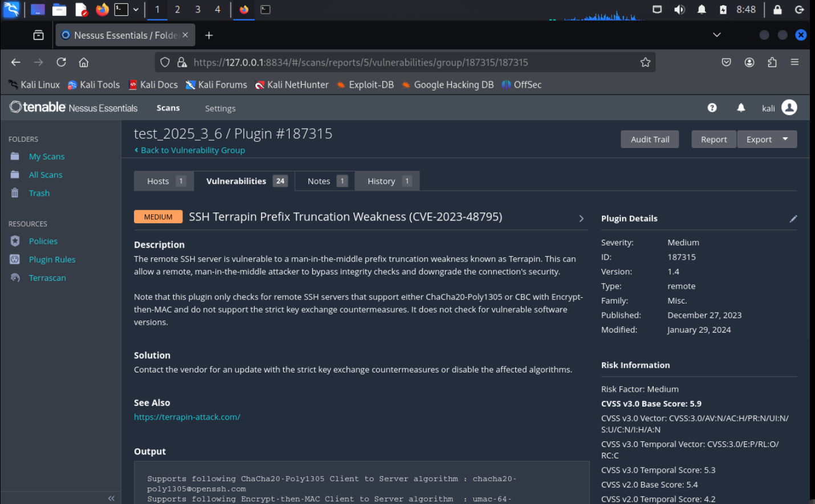Viewport: 815px width, 504px height.
Task: Open the Firefox Pocket save icon
Action: coord(726,62)
